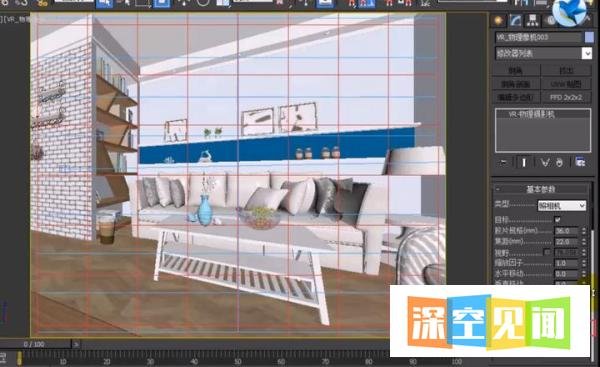Click the 胶片规格(mm) value field 36.0

tap(566, 231)
